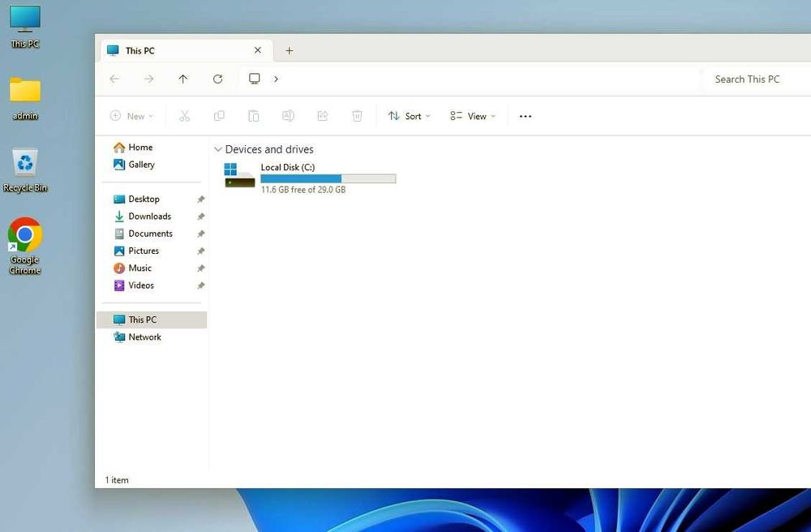The height and width of the screenshot is (532, 811).
Task: Click the Back navigation arrow
Action: pos(114,79)
